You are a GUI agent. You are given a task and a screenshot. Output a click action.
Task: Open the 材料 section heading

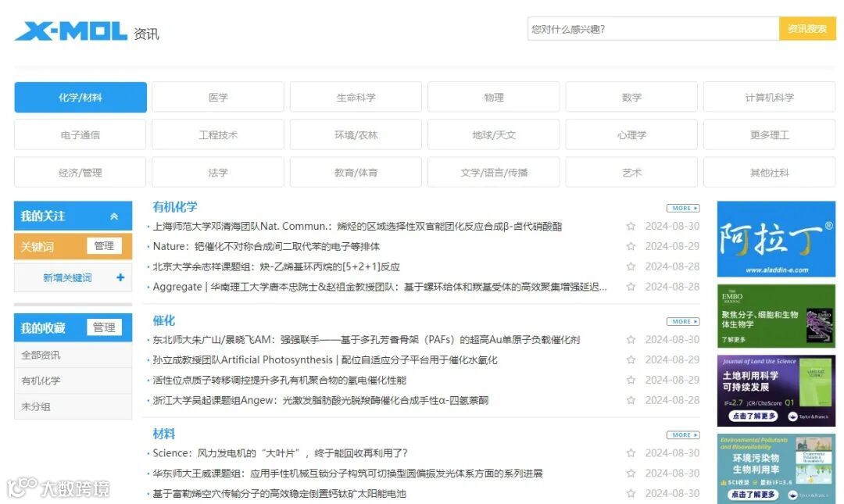[163, 434]
